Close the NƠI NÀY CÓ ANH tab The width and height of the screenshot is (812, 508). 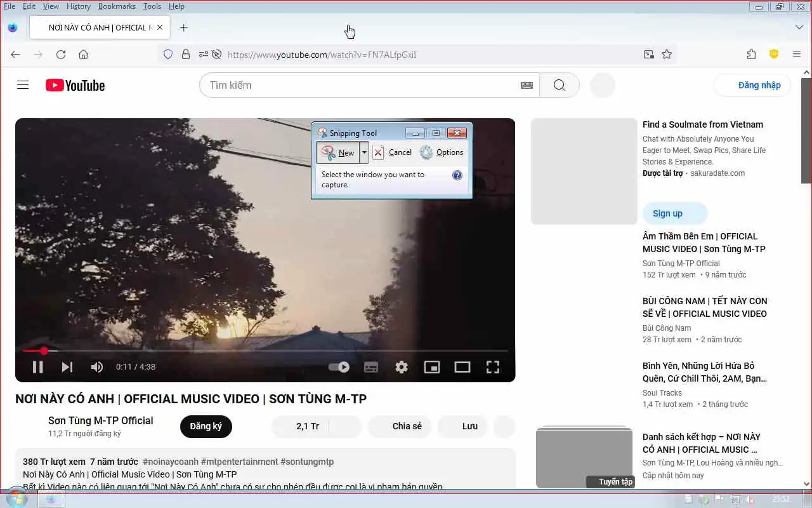[160, 28]
